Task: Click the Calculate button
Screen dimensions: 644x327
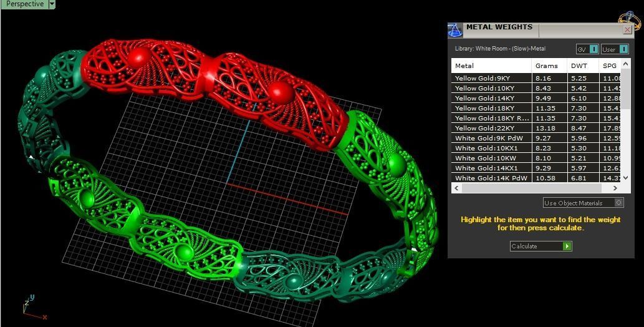Action: coord(541,246)
